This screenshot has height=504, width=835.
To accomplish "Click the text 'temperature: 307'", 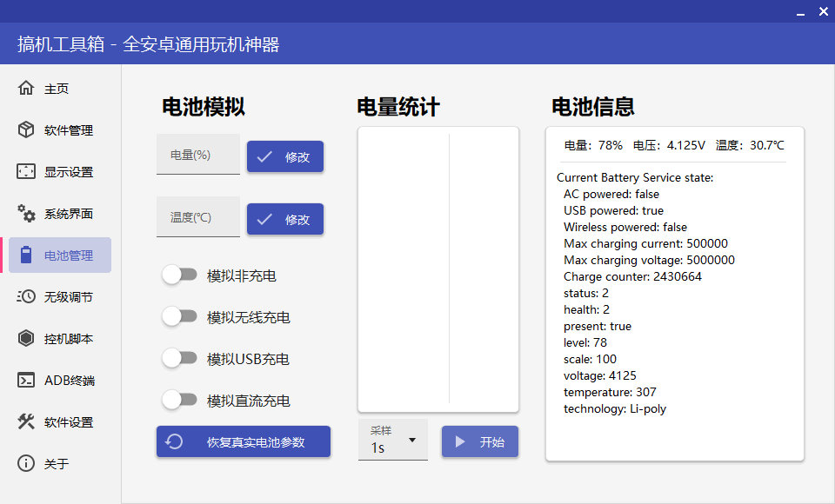I will tap(610, 392).
